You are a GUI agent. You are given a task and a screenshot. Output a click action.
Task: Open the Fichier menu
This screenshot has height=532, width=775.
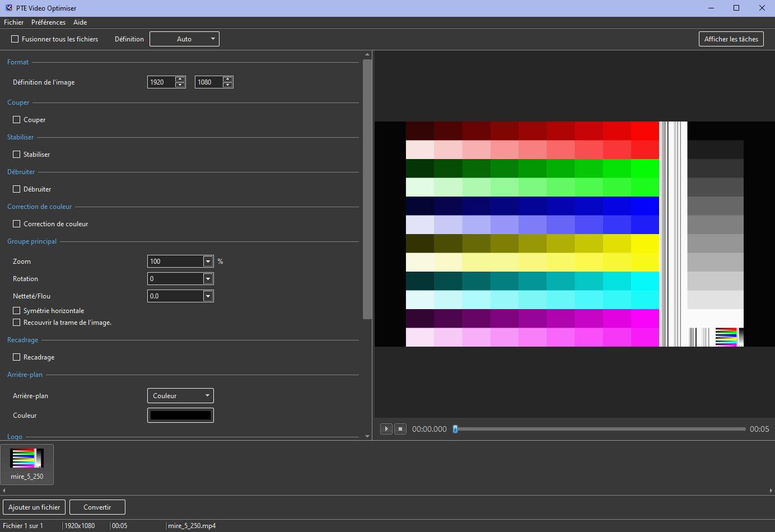pyautogui.click(x=13, y=22)
